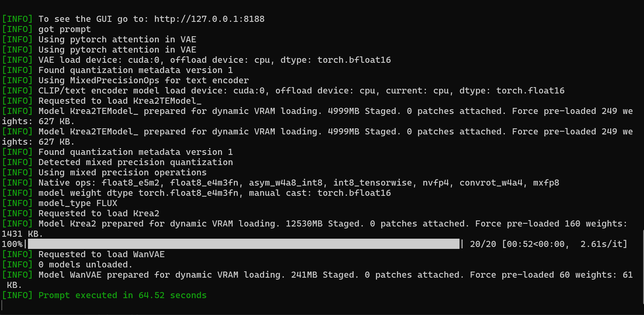Click the blinking cursor at the bottom prompt
The width and height of the screenshot is (644, 315).
(x=2, y=305)
